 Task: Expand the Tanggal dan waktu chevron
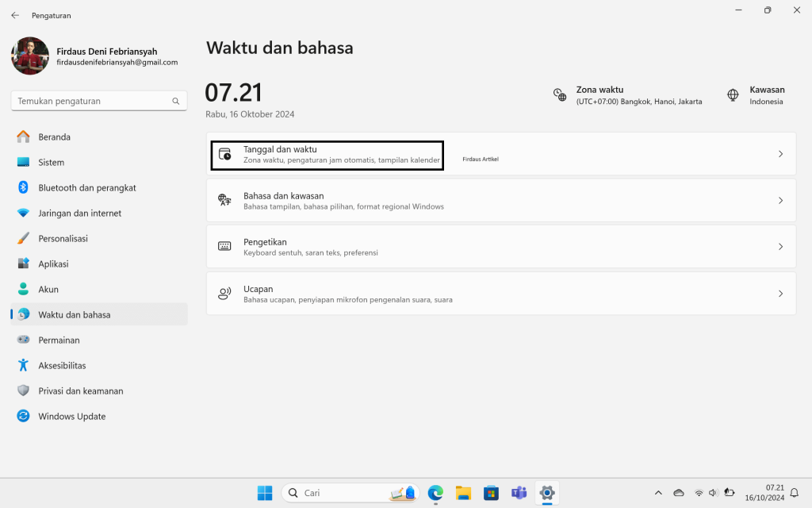(x=780, y=154)
